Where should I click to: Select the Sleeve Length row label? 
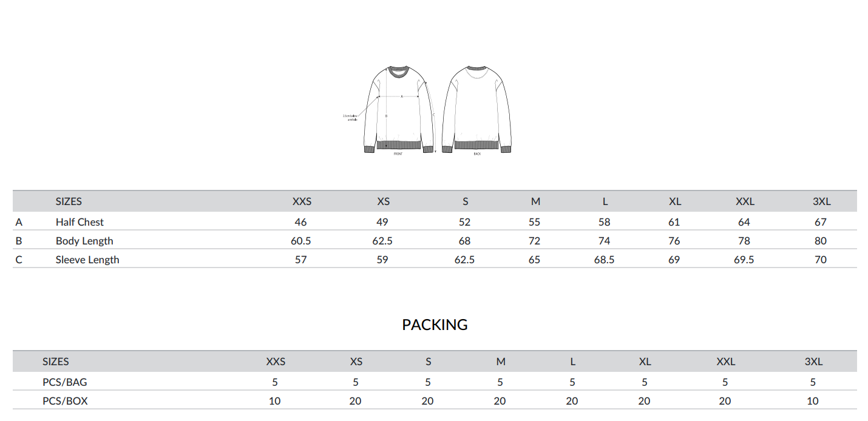[87, 260]
